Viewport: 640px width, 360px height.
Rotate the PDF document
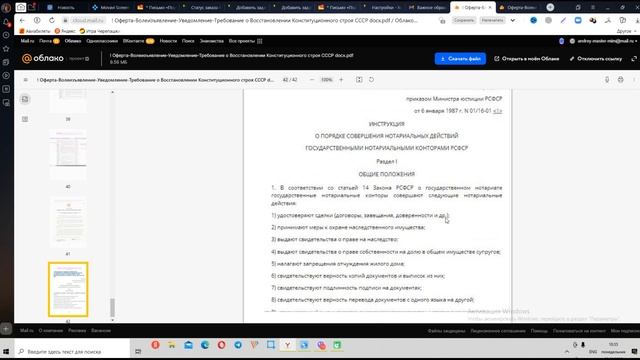point(371,80)
